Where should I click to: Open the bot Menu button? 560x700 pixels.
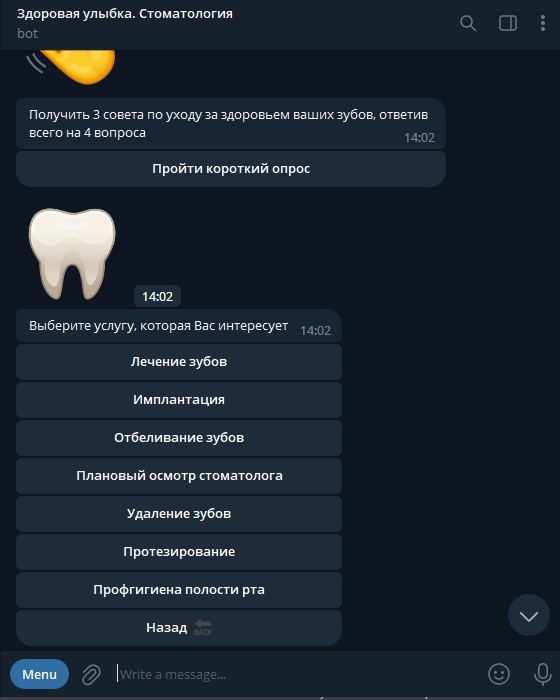(x=39, y=674)
